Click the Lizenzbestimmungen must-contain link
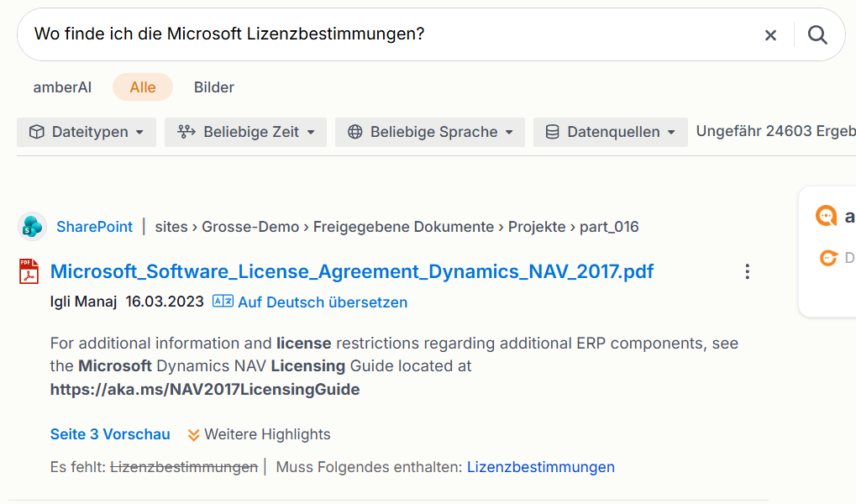 click(x=540, y=467)
